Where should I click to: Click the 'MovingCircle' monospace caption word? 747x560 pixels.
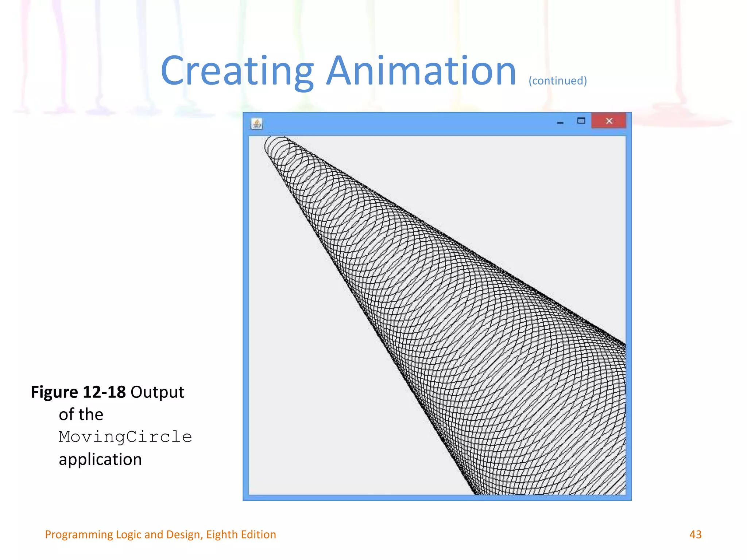[x=125, y=437]
